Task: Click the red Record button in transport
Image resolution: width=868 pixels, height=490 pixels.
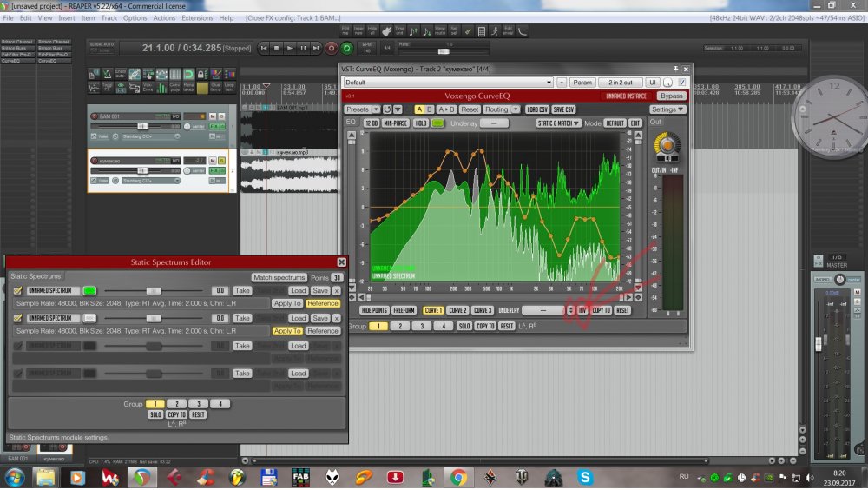Action: (331, 49)
